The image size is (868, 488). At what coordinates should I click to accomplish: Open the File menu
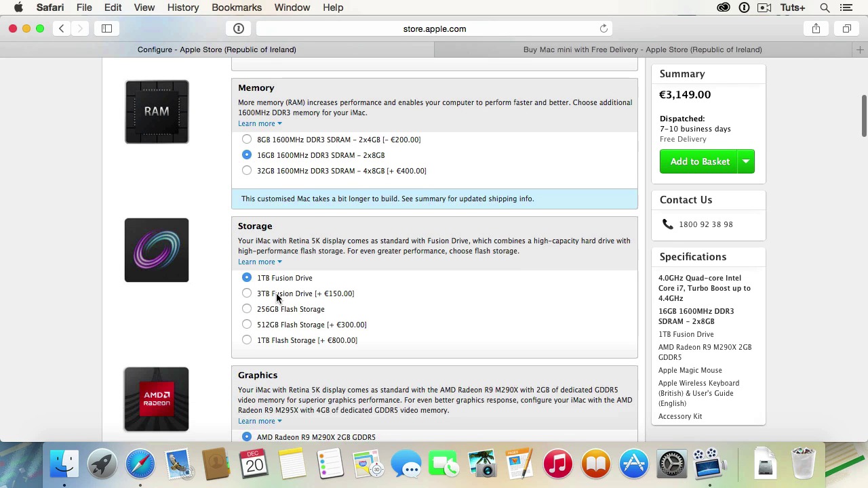click(84, 7)
